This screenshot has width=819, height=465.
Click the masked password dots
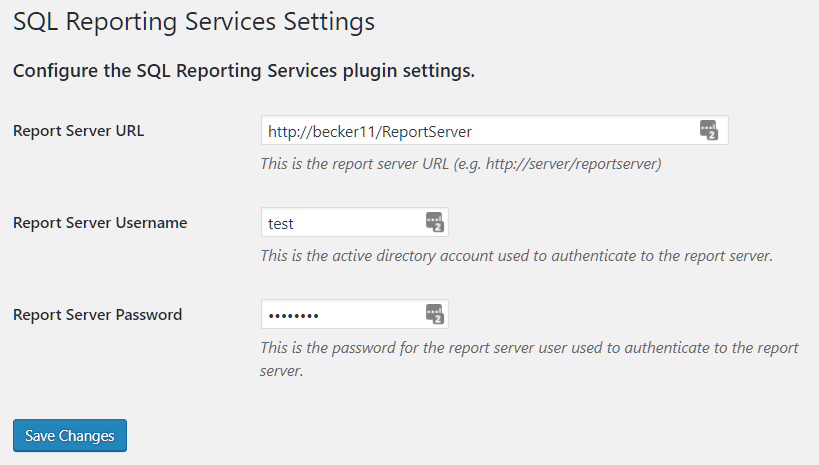pyautogui.click(x=293, y=316)
